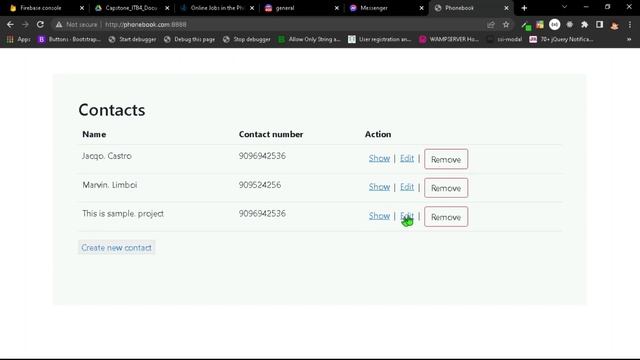The image size is (640, 360).
Task: Edit contact Jacqo. Castro
Action: tap(407, 158)
